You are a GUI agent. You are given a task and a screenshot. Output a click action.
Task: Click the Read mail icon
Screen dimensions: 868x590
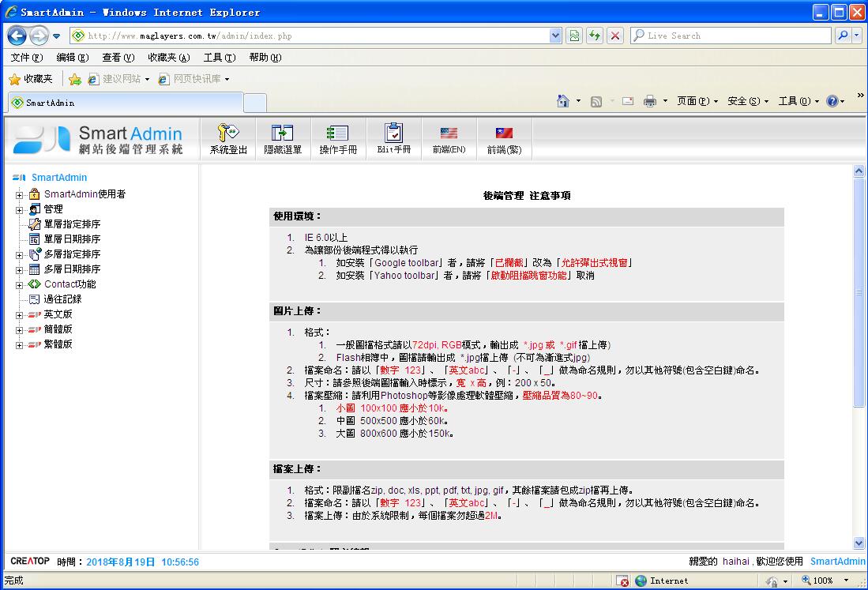coord(628,101)
